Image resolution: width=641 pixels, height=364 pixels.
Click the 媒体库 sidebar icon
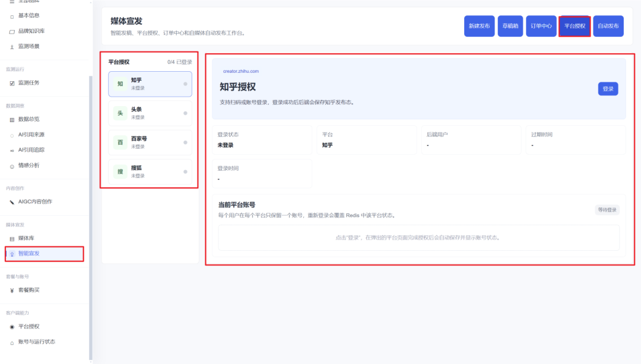coord(12,238)
